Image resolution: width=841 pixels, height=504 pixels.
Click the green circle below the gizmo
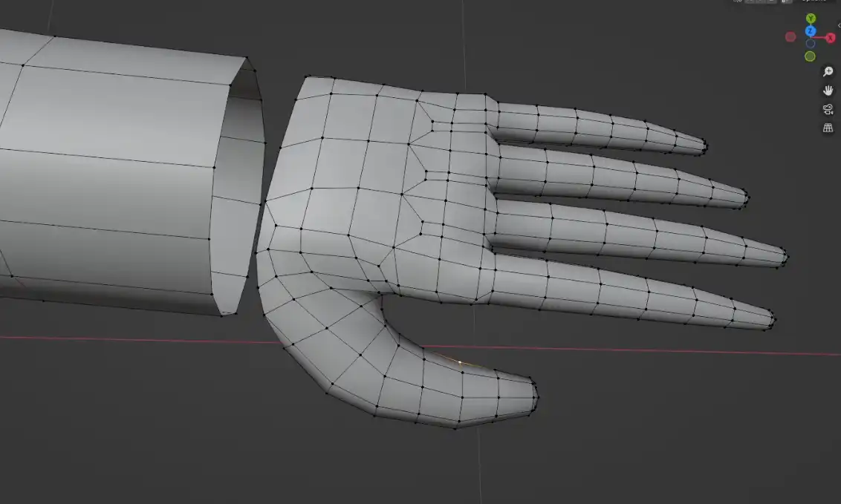point(810,56)
